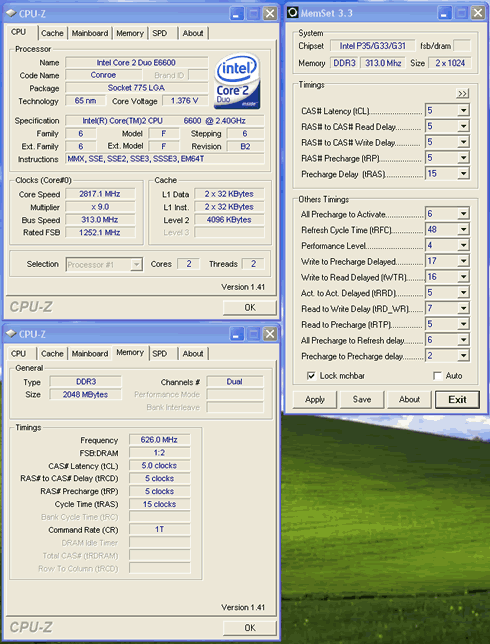This screenshot has width=490, height=644.
Task: Open the Refresh Cycle Time (tRFC) dropdown
Action: click(x=463, y=230)
